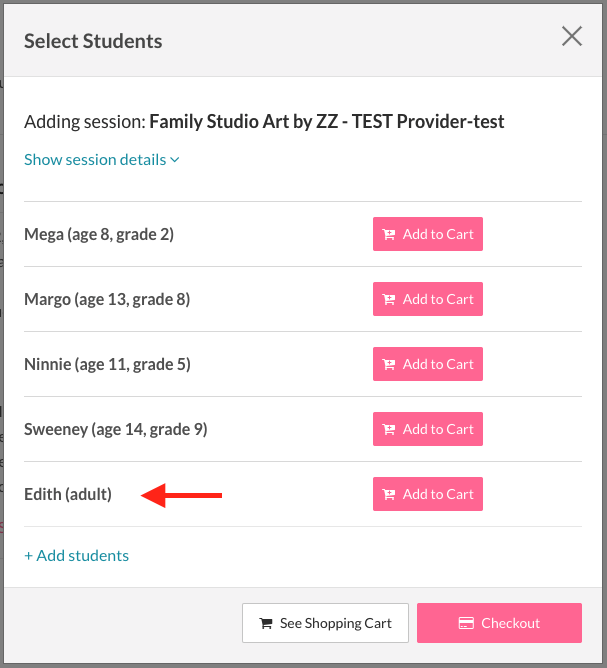Close the Select Students dialog
607x668 pixels.
pyautogui.click(x=572, y=37)
